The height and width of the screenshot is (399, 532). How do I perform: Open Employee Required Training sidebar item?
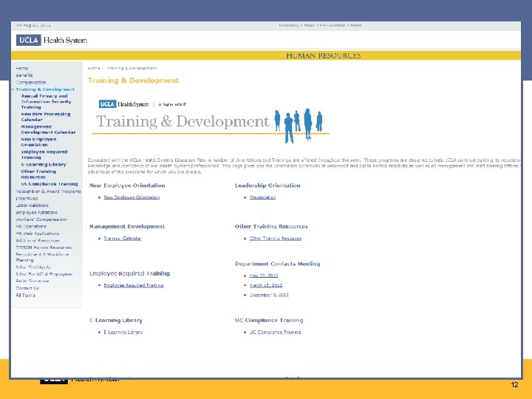click(44, 154)
